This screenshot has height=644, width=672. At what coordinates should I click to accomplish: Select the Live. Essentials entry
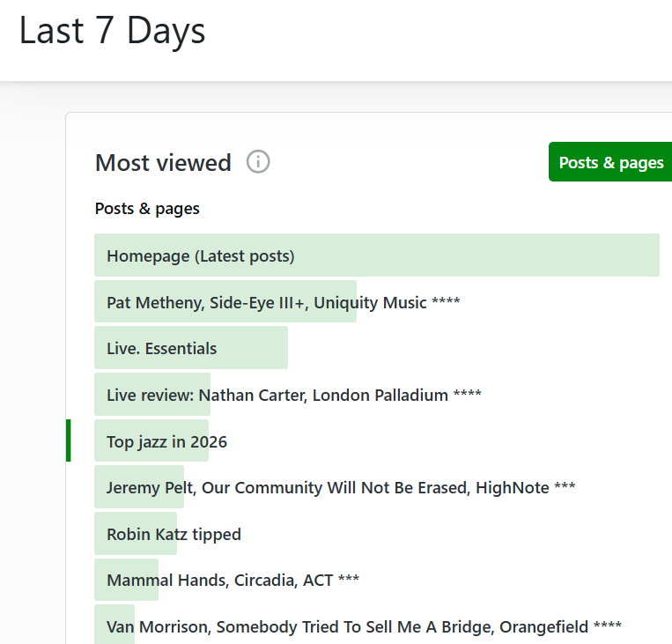pyautogui.click(x=161, y=349)
